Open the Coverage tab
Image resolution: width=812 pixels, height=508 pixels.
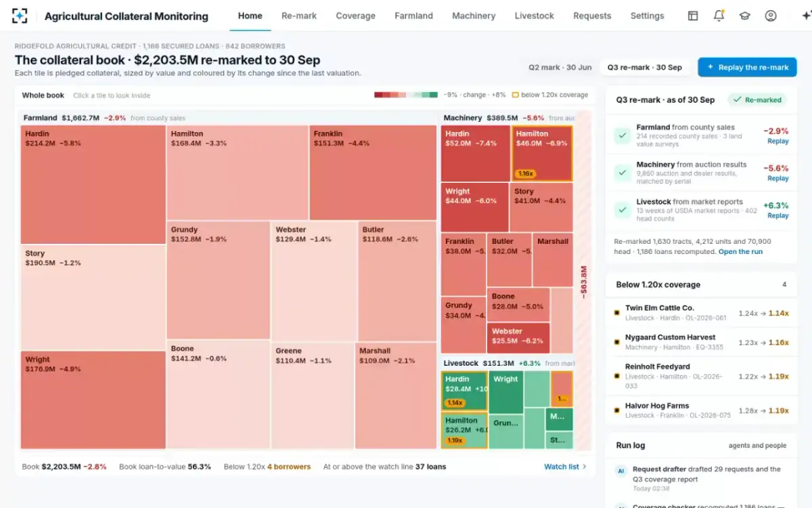[355, 16]
